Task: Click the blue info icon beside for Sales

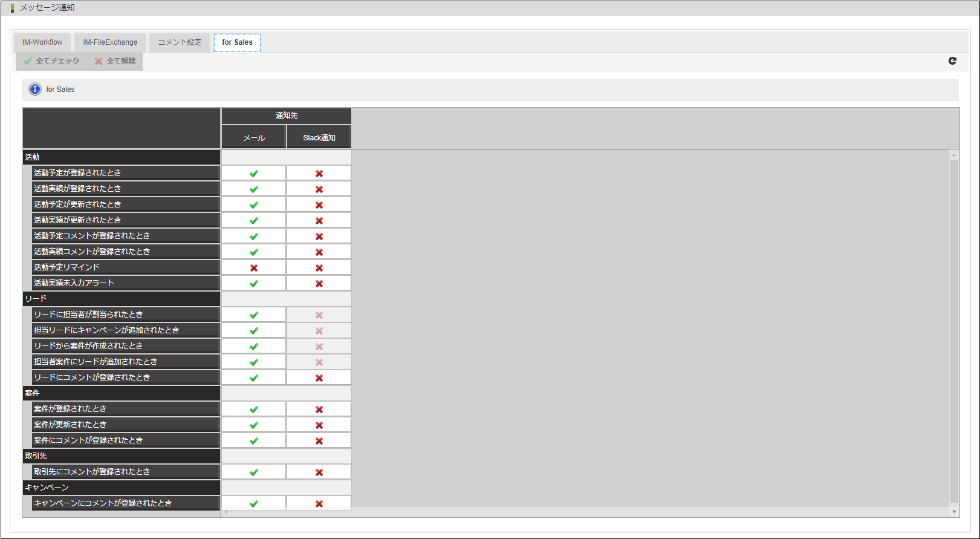Action: [35, 89]
